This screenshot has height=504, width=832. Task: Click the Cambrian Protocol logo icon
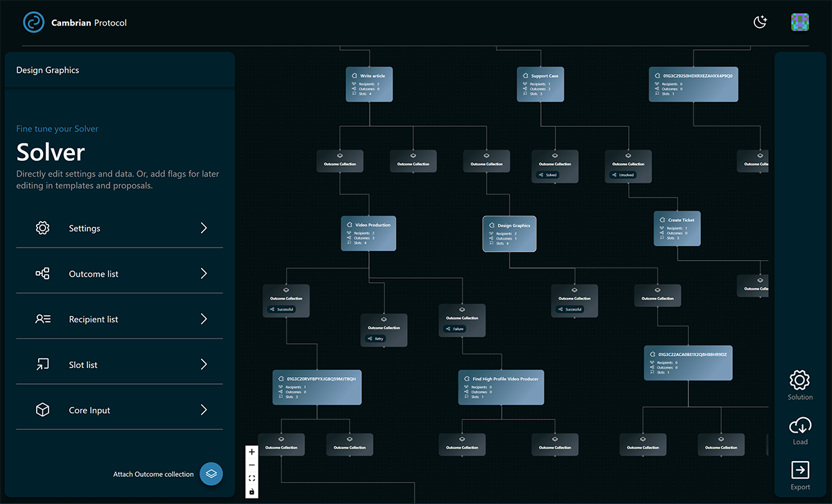(x=33, y=22)
